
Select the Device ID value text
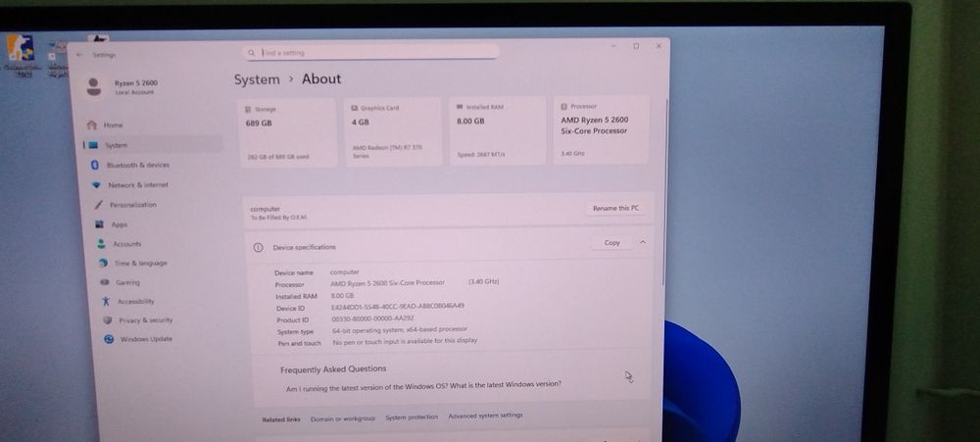(398, 307)
